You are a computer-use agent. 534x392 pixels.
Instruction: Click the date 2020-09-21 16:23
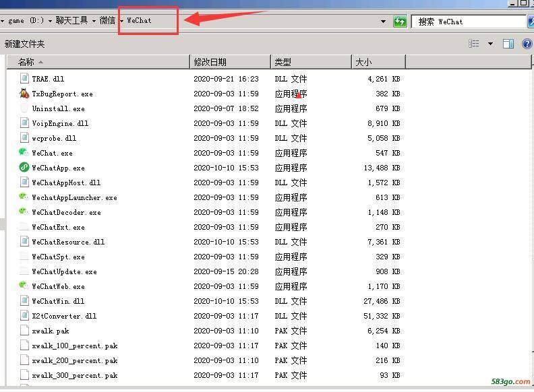click(x=226, y=79)
